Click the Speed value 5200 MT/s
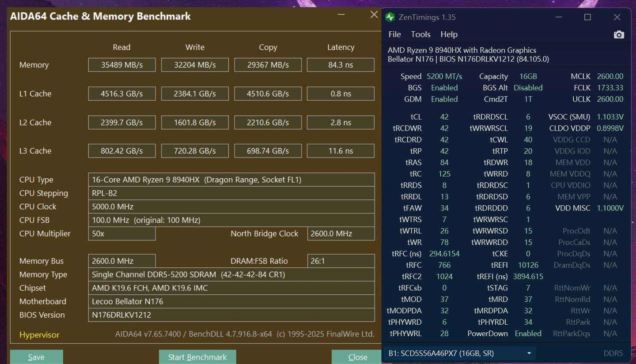Viewport: 636px width, 364px height. [444, 76]
